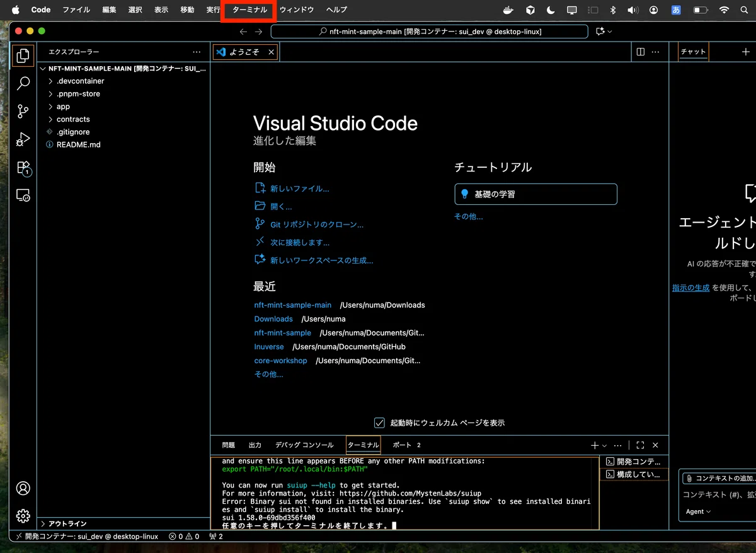
Task: Open recent project core-workshop
Action: 280,361
